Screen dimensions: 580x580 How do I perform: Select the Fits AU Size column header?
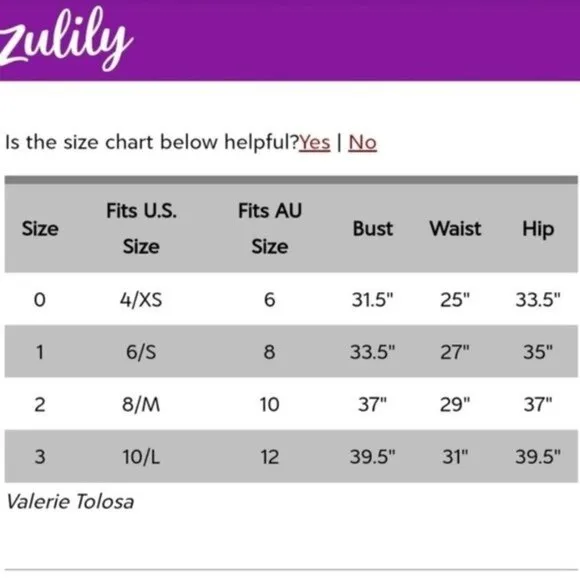tap(270, 228)
